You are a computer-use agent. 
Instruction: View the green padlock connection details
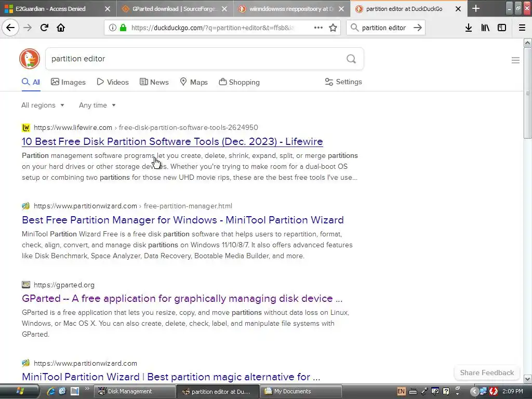click(123, 28)
